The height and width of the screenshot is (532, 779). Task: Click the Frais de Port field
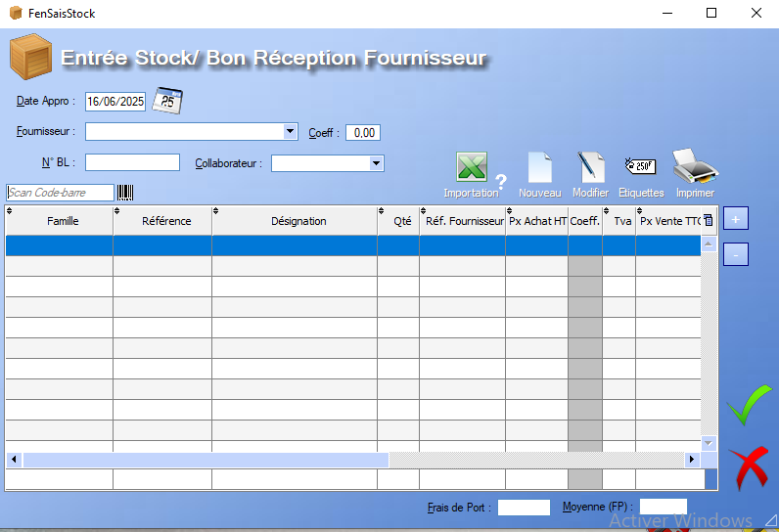(x=524, y=508)
